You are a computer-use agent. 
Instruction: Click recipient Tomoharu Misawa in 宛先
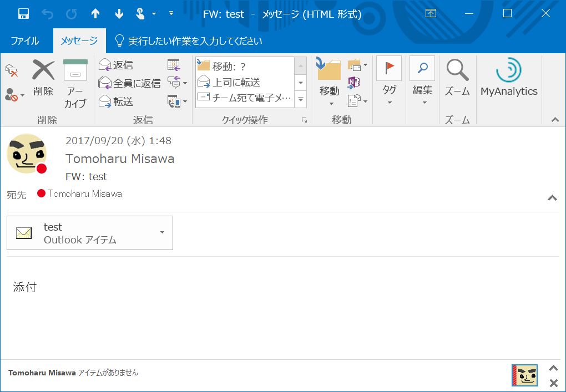click(84, 194)
